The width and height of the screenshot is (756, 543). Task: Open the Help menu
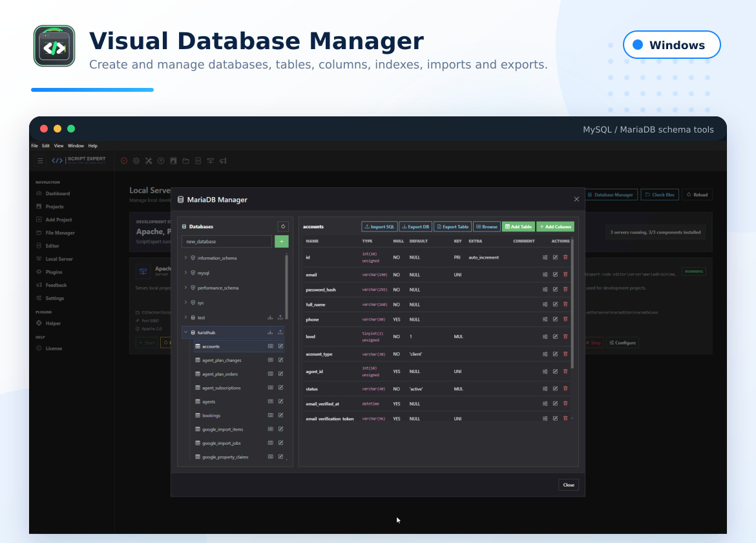coord(92,145)
